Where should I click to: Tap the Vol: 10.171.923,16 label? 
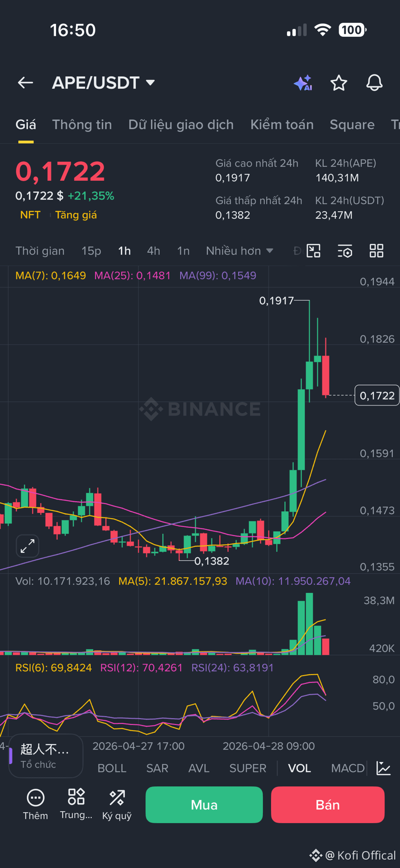pos(63,581)
